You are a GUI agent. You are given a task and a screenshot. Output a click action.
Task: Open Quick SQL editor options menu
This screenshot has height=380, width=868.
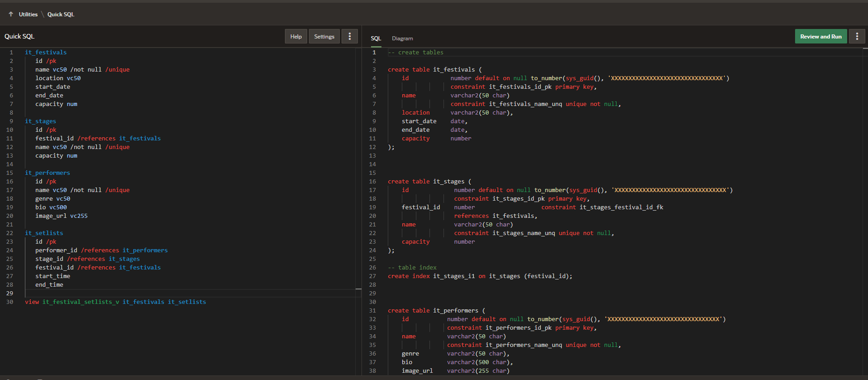pyautogui.click(x=349, y=36)
